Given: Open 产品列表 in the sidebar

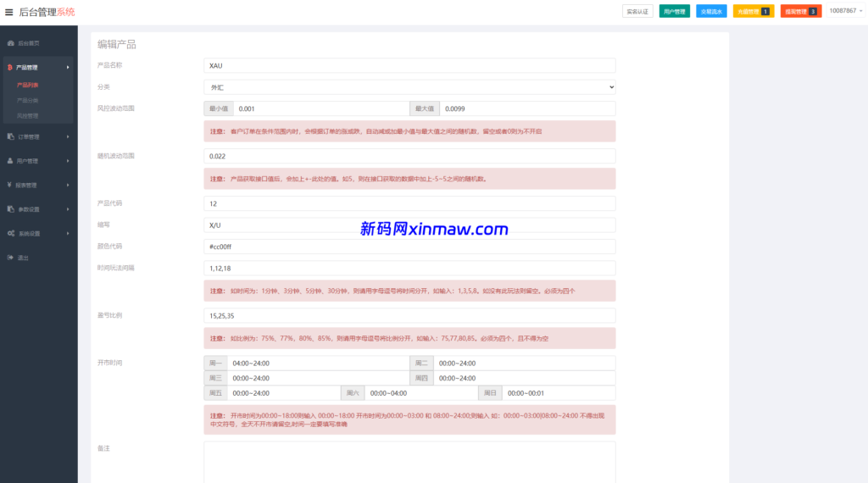Looking at the screenshot, I should click(x=28, y=86).
